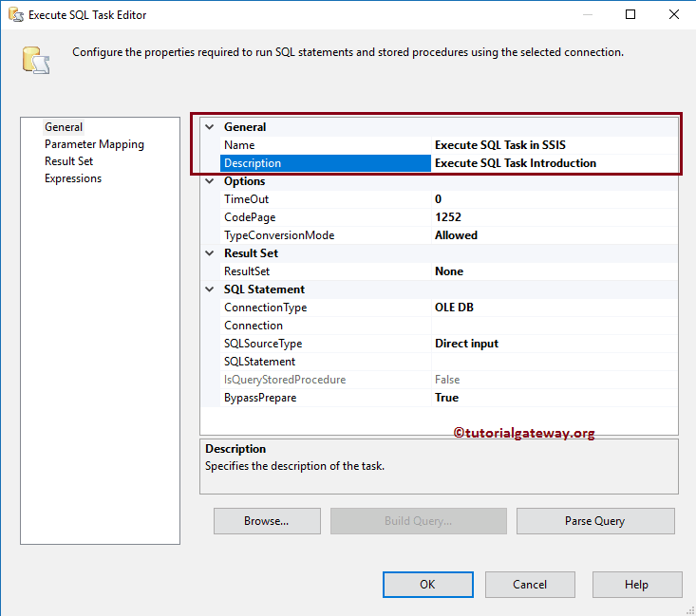Click the SQL Statement category header text
Image resolution: width=696 pixels, height=616 pixels.
[264, 289]
